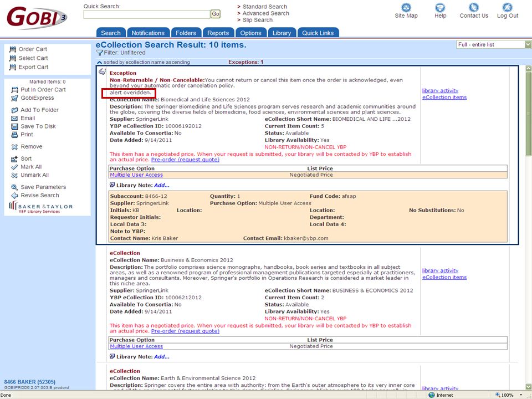
Task: Click Pre-order link for Business & Economics 2012
Action: pos(185,331)
